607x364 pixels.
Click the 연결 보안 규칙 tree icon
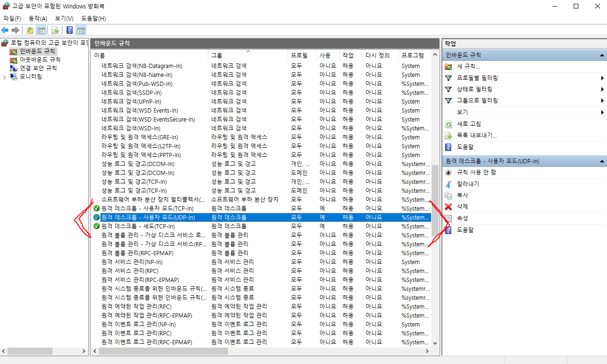(14, 68)
